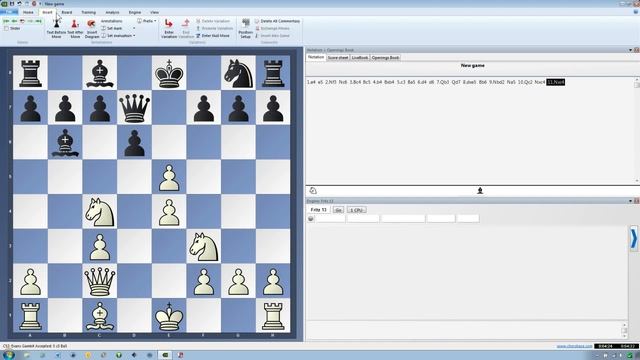
Task: Open the Prefix dropdown
Action: (x=147, y=21)
